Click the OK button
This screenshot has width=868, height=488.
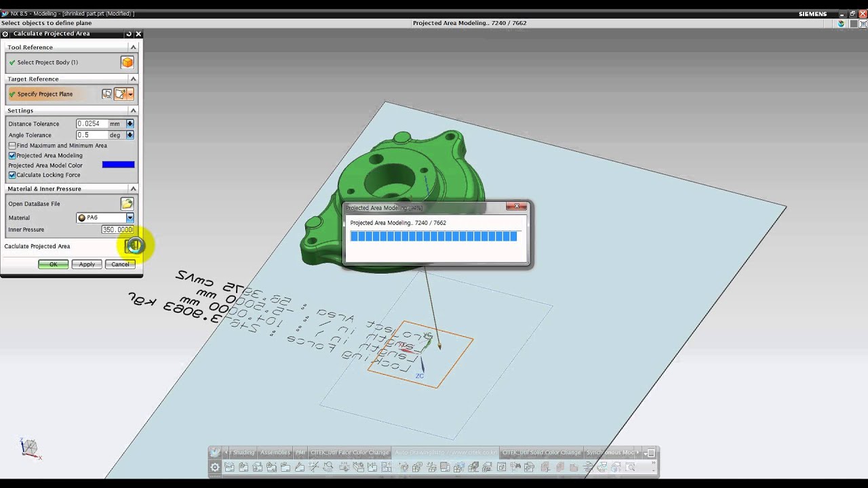(53, 264)
